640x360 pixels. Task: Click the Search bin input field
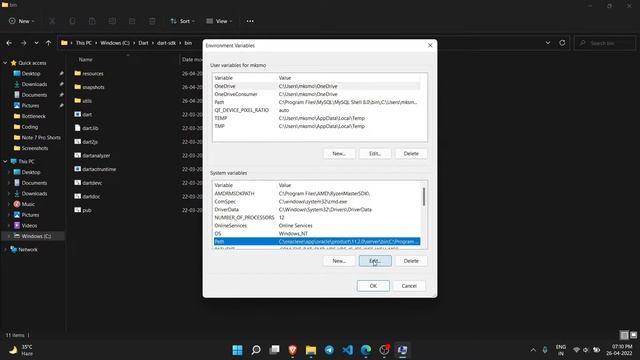coord(604,43)
